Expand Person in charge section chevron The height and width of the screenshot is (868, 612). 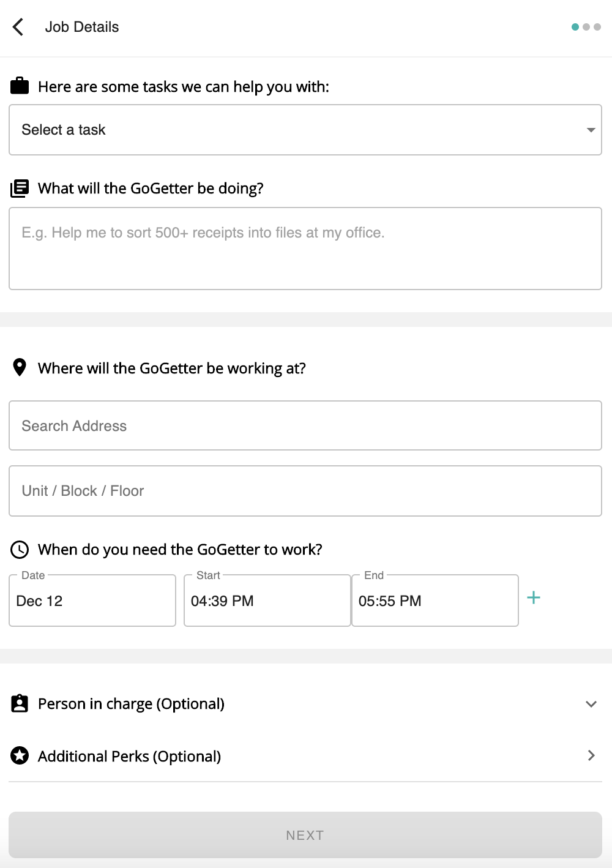coord(591,704)
